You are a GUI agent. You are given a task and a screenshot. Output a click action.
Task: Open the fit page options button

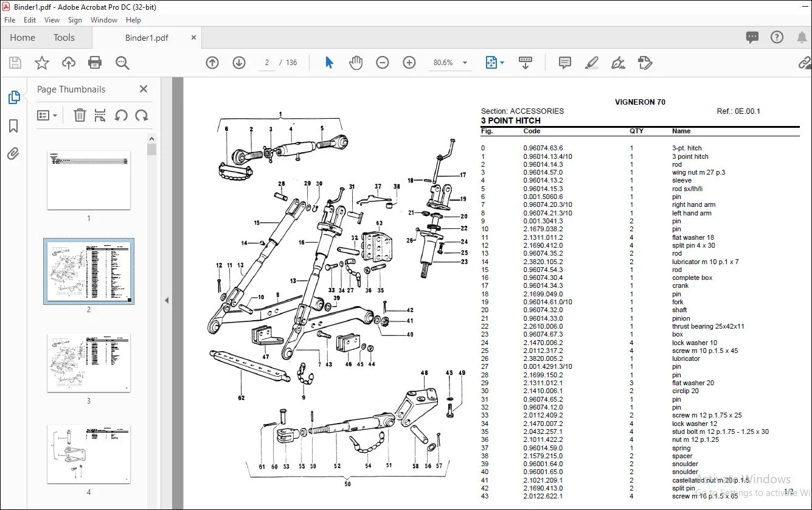pos(494,63)
